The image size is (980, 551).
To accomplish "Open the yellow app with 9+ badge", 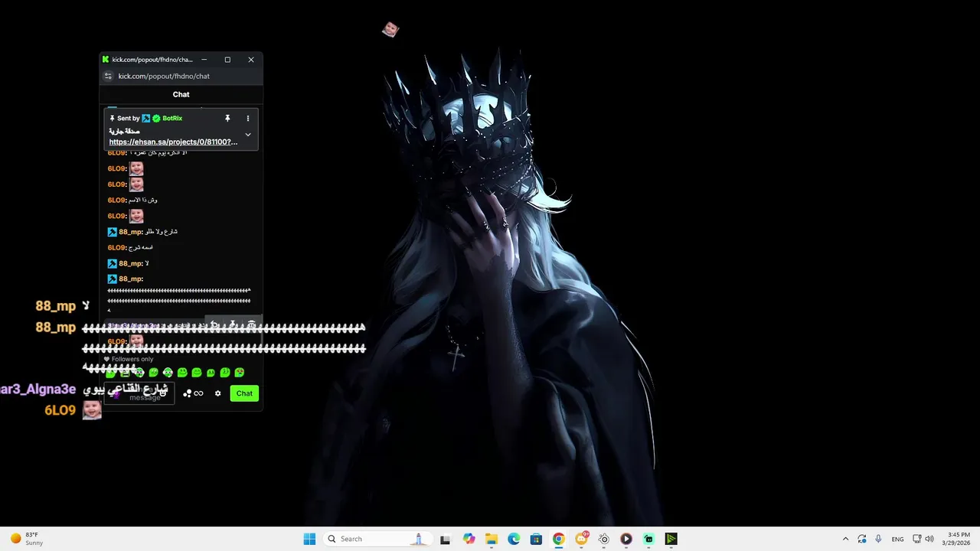I will point(581,539).
